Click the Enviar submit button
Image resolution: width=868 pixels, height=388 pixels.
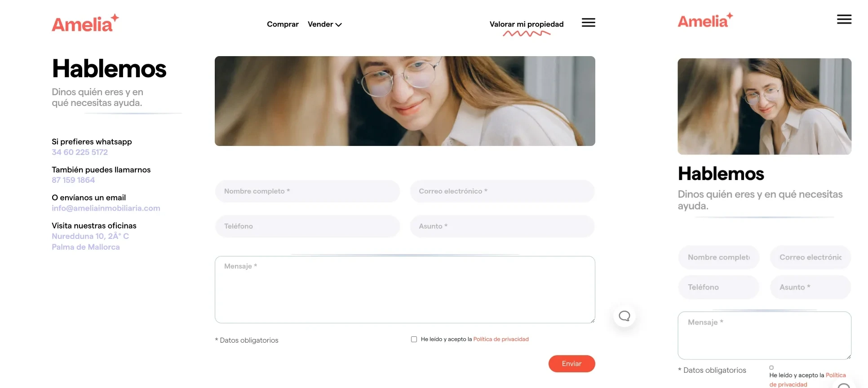click(x=571, y=364)
